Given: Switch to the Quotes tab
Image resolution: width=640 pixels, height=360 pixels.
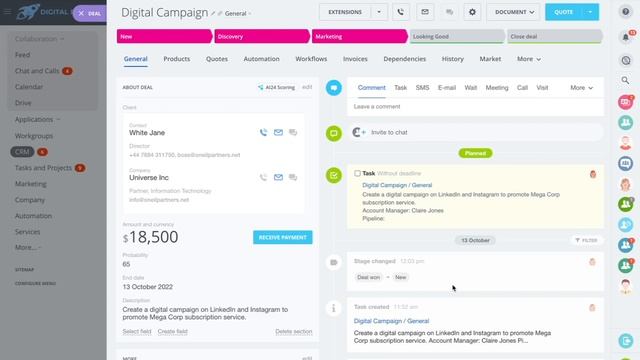Looking at the screenshot, I should click(217, 59).
